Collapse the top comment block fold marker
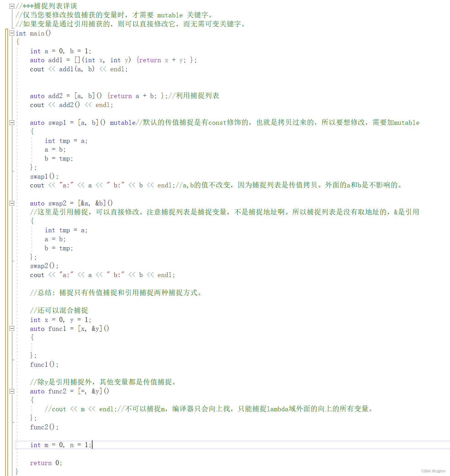The image size is (450, 476). [12, 6]
